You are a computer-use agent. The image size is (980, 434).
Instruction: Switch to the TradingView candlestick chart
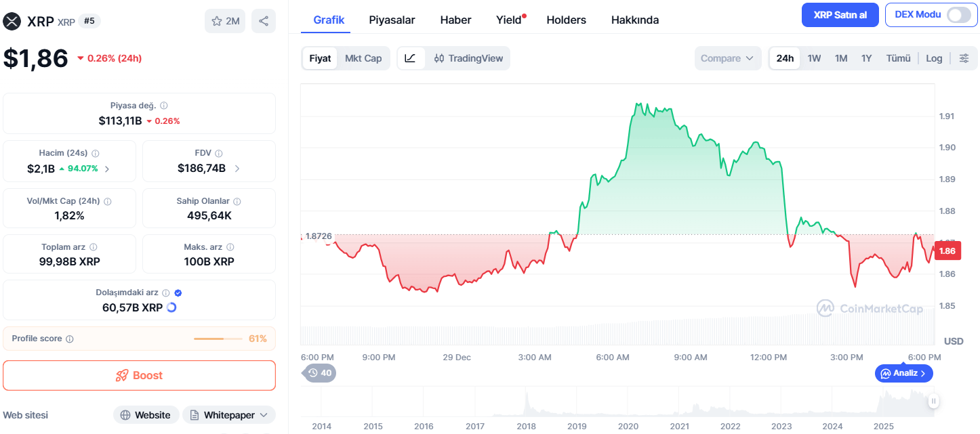click(468, 58)
